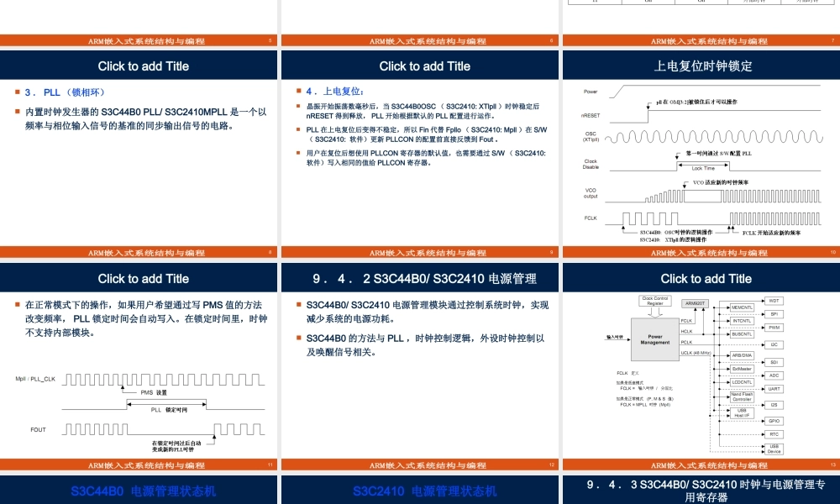Click the GPIO block in the clock tree
Viewport: 840px width, 504px height.
774,421
